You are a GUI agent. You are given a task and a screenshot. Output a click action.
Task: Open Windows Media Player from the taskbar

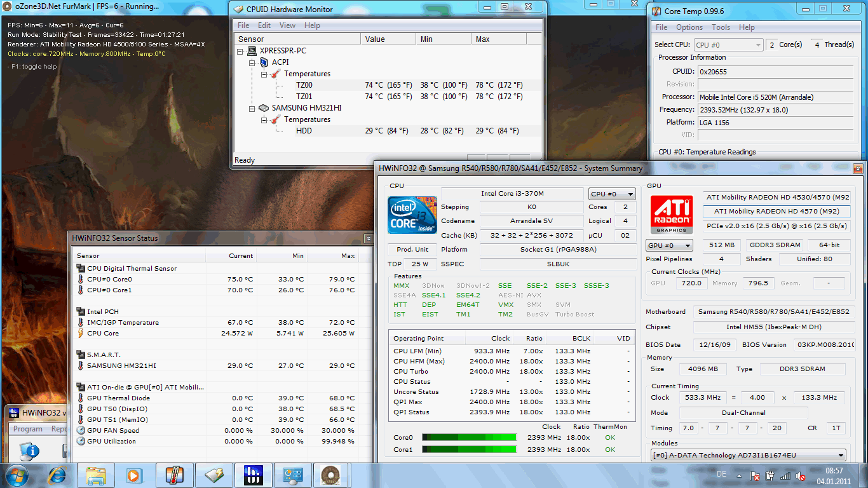(x=134, y=475)
